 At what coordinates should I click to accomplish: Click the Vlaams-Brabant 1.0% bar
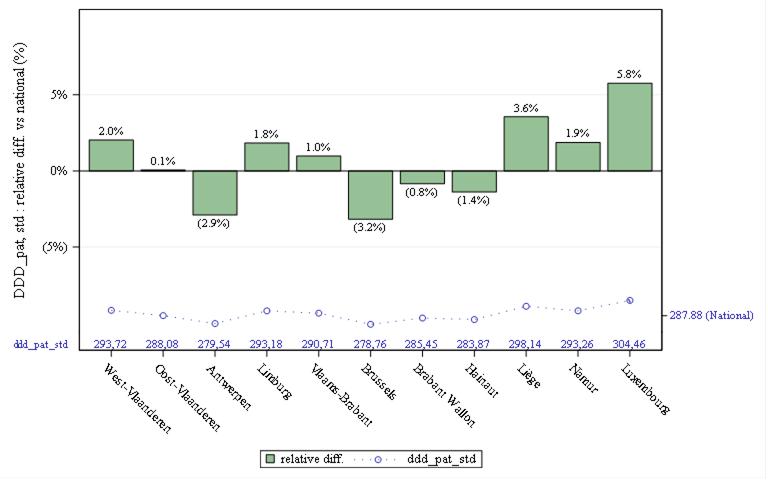tap(318, 163)
